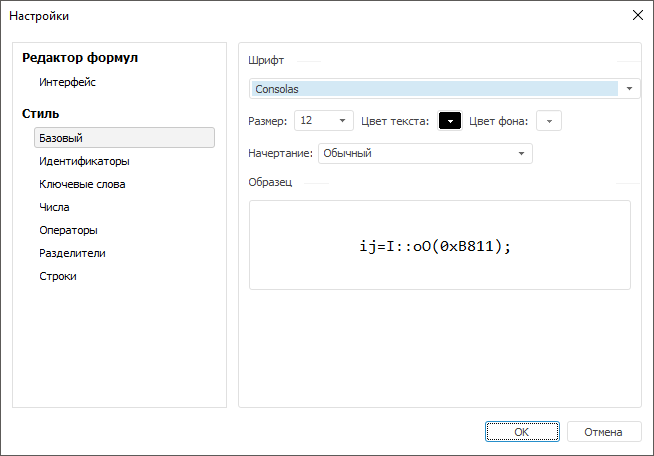Open Ключевые слова style settings
The height and width of the screenshot is (456, 654).
tap(82, 184)
